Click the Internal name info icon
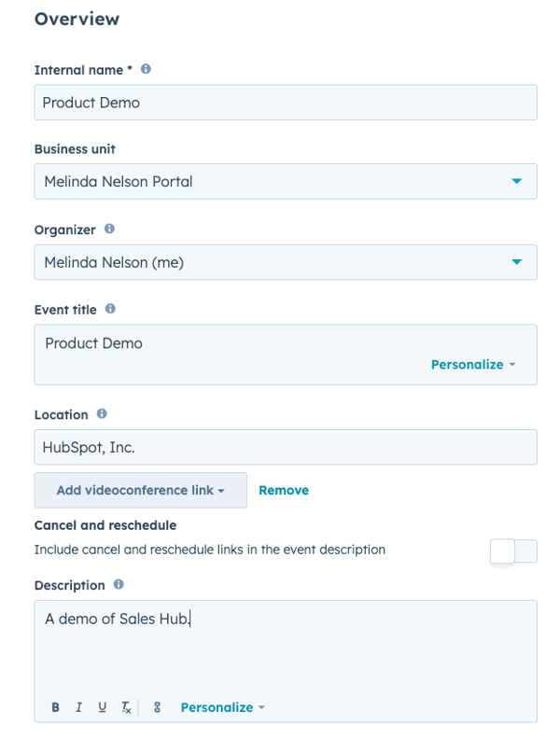 pos(146,69)
